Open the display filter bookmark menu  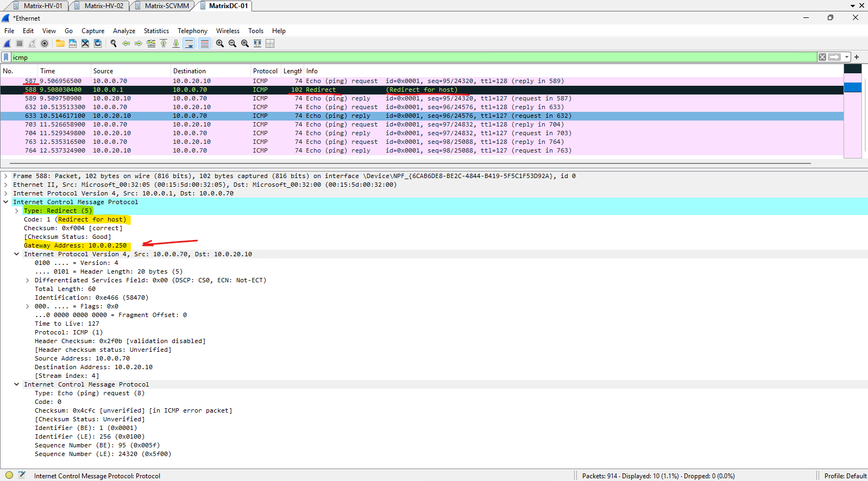click(6, 57)
